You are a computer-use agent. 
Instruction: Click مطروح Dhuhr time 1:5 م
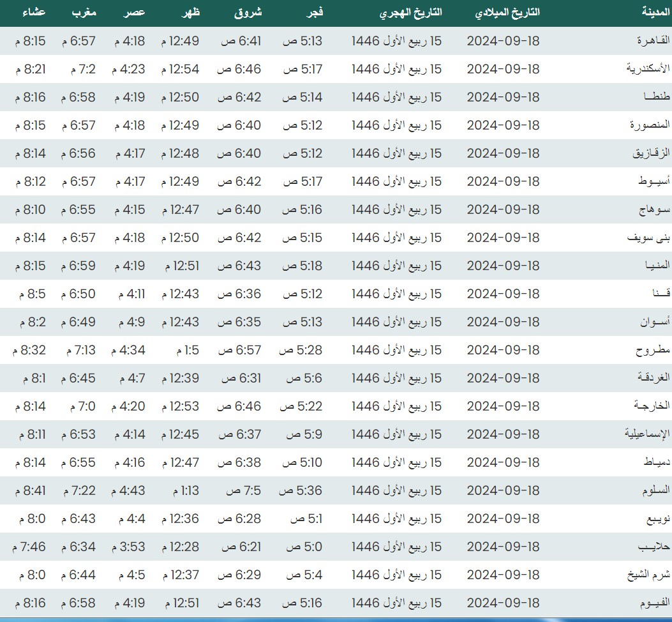click(186, 350)
